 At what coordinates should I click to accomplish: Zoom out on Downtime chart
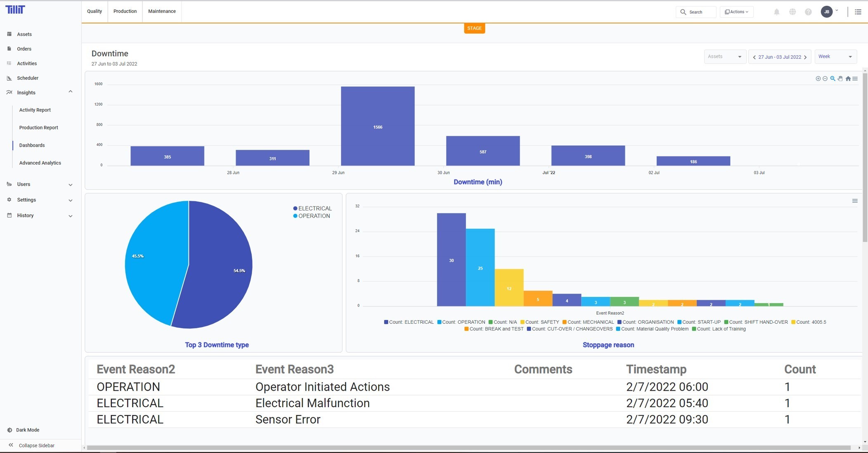[x=825, y=78]
